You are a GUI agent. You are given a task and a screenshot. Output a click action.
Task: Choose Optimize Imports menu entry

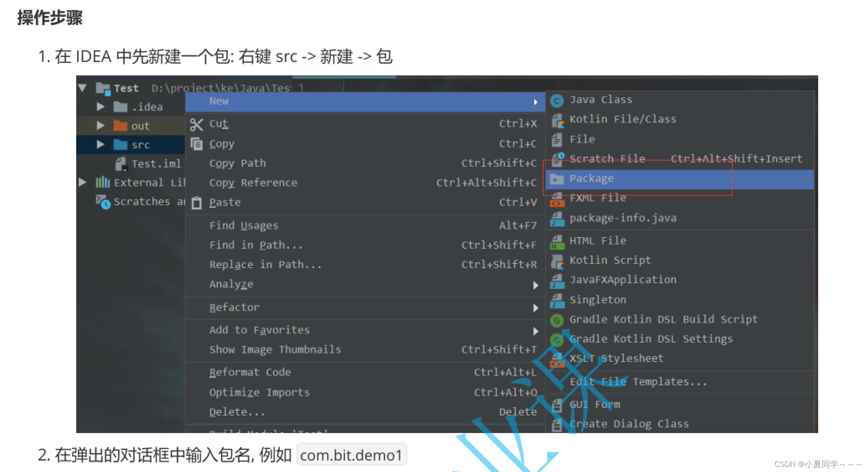pos(365,392)
